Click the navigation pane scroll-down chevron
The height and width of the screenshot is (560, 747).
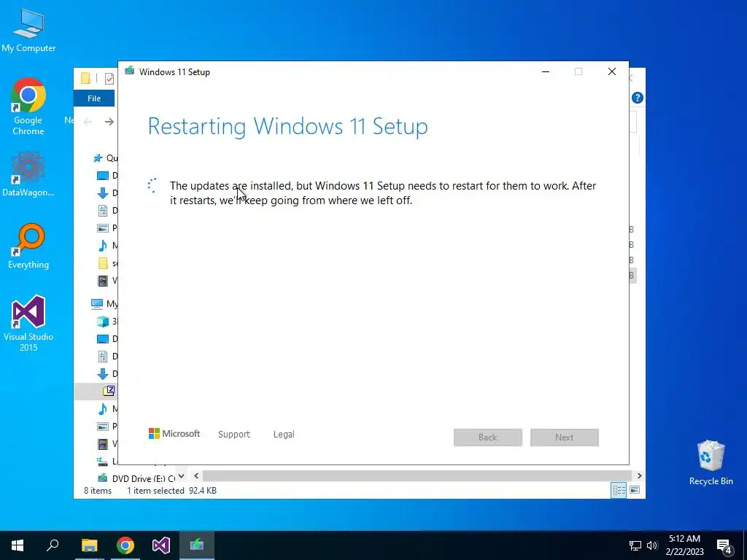(x=181, y=475)
